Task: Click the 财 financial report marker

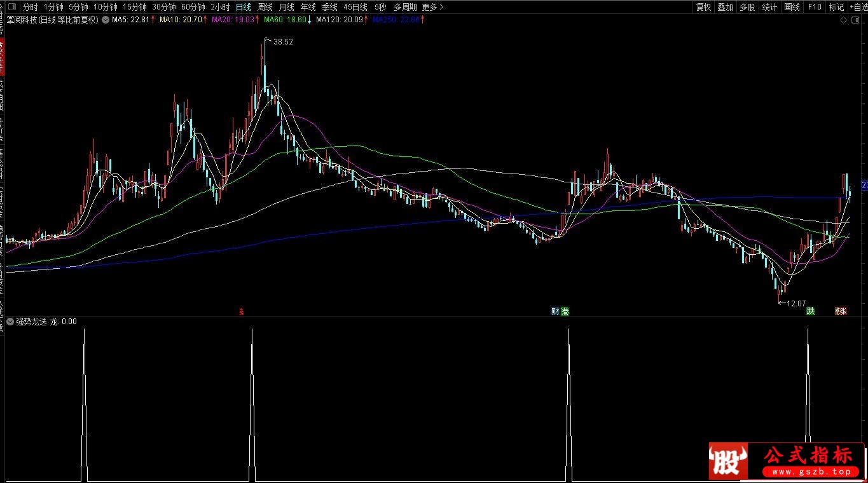Action: [555, 311]
